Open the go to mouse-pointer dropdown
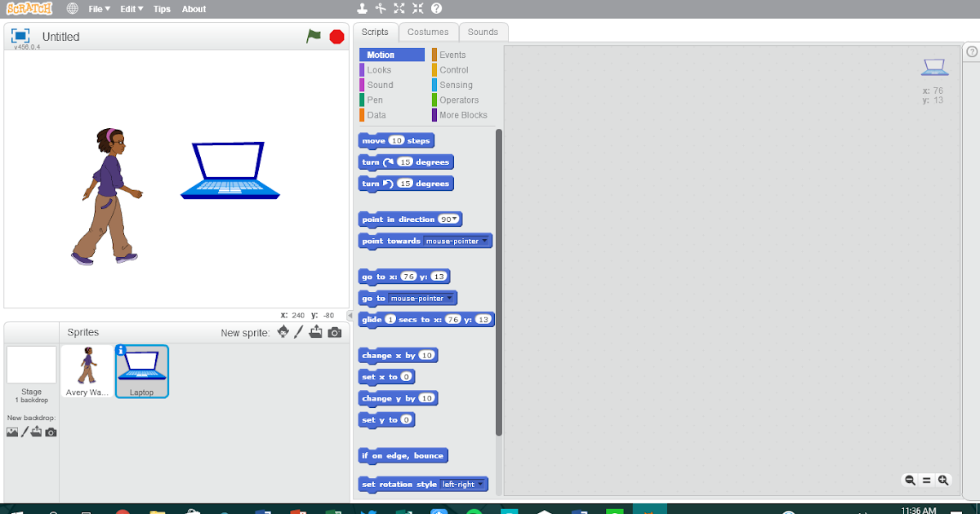 452,298
